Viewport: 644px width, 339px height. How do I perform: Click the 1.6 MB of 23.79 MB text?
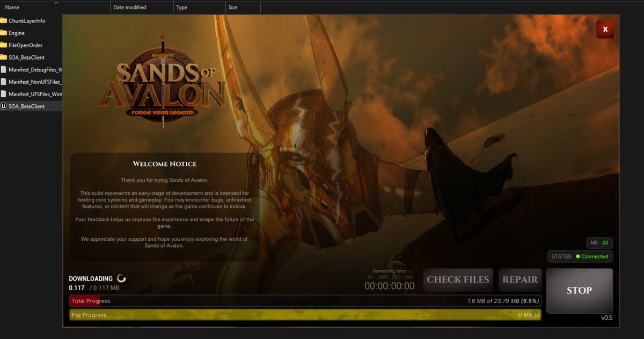pyautogui.click(x=503, y=301)
